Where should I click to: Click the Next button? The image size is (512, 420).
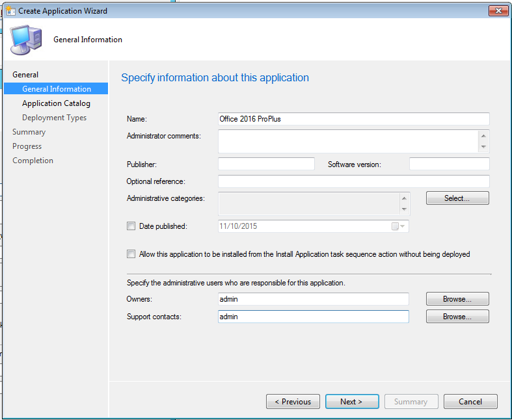[x=352, y=401]
